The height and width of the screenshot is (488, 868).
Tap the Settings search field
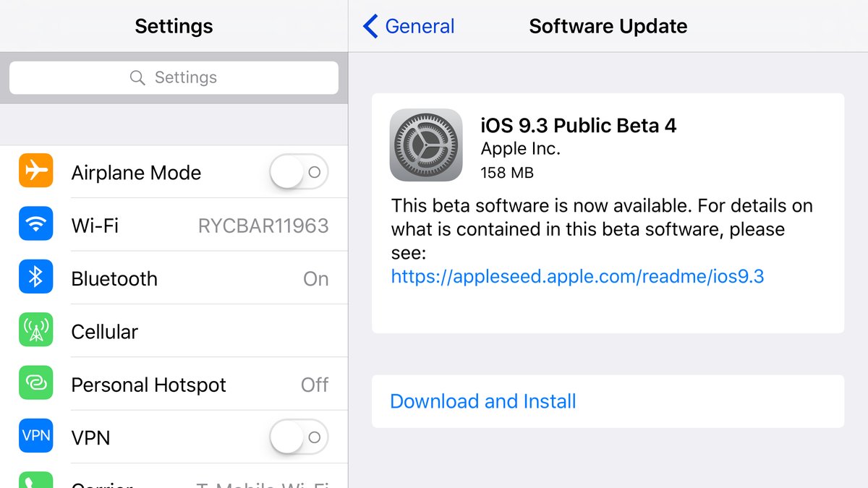click(x=174, y=77)
